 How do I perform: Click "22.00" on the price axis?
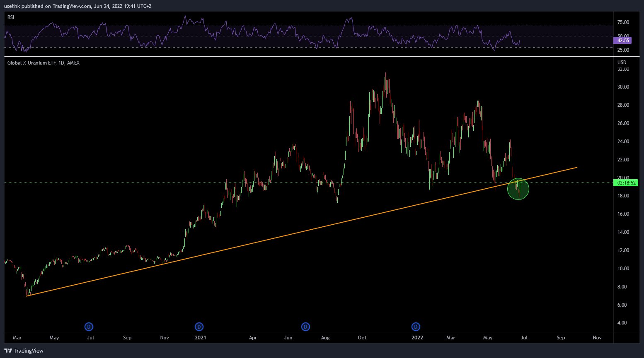pos(623,160)
